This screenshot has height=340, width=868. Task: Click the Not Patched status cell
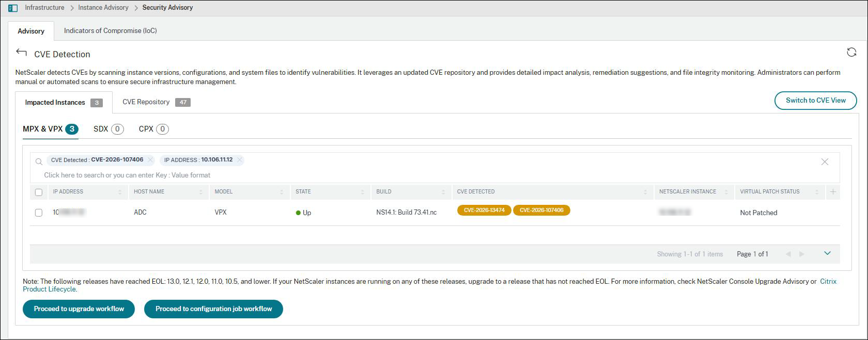tap(758, 213)
